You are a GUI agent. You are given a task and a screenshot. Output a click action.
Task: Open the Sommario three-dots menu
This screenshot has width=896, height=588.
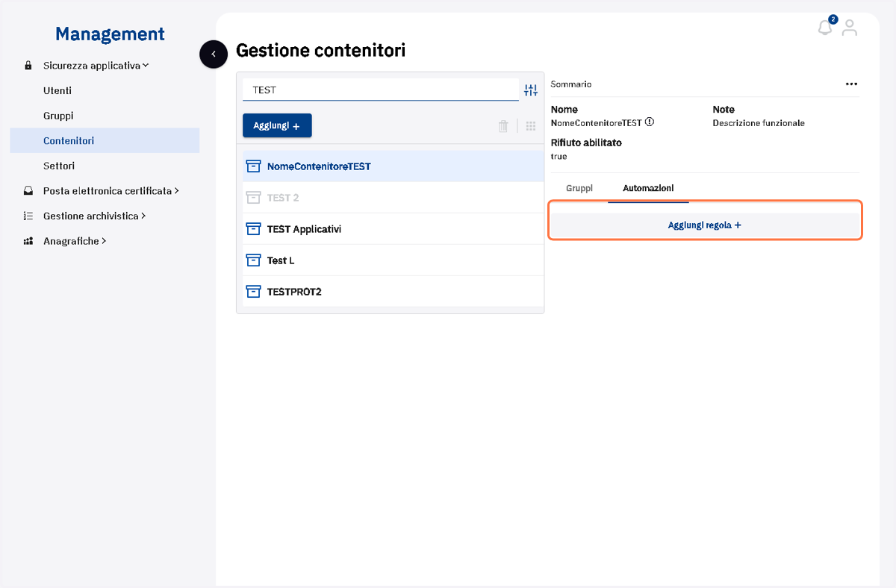851,84
